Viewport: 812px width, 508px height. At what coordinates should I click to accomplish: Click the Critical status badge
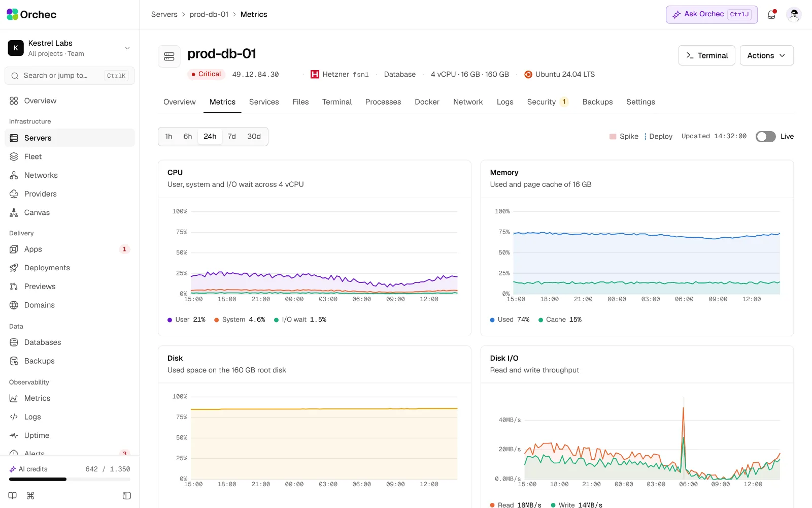[206, 74]
